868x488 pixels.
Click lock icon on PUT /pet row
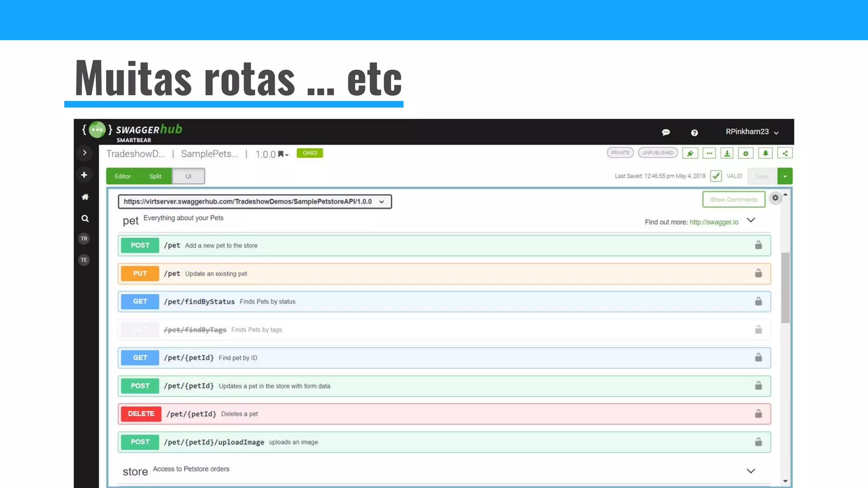pyautogui.click(x=758, y=273)
